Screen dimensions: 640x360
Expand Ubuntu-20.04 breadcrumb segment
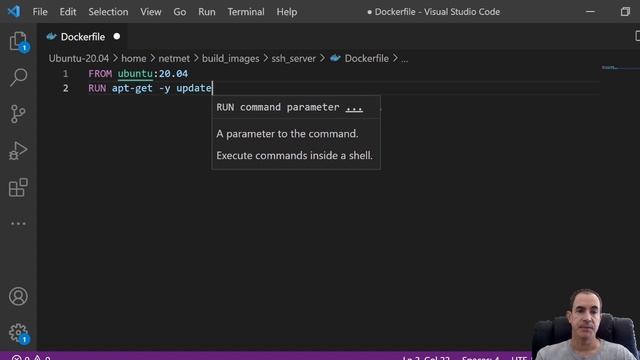(x=79, y=58)
